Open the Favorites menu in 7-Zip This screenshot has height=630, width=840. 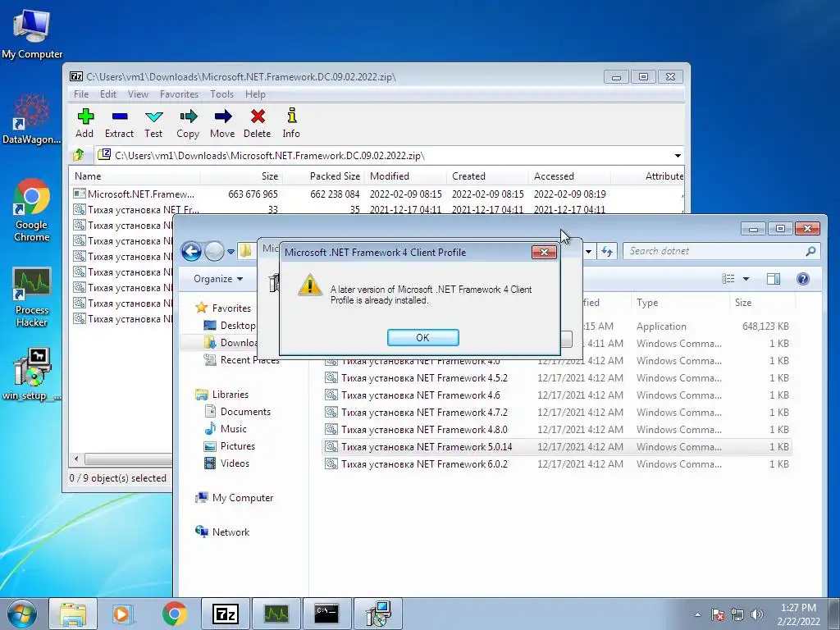point(179,94)
